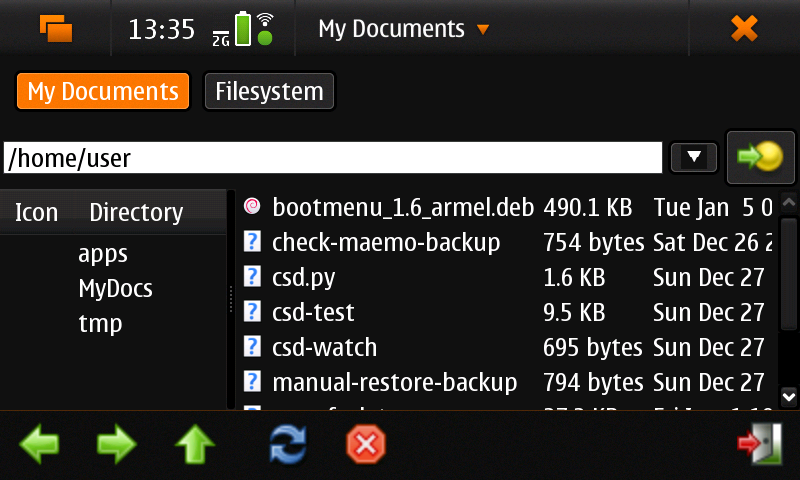Click the red stop icon
This screenshot has height=480, width=800.
pos(366,444)
